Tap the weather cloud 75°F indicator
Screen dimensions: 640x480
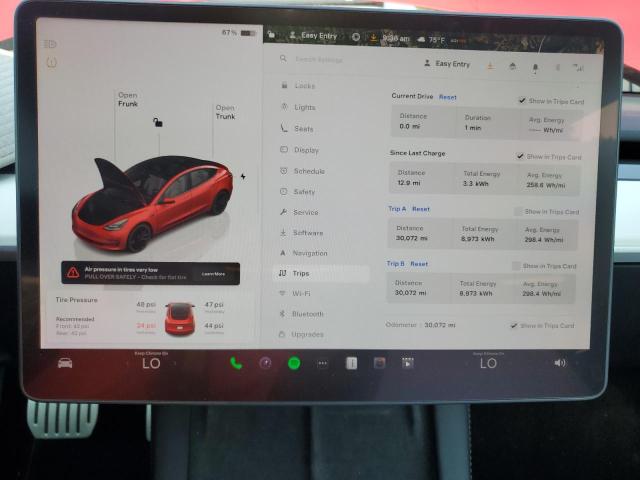(431, 40)
